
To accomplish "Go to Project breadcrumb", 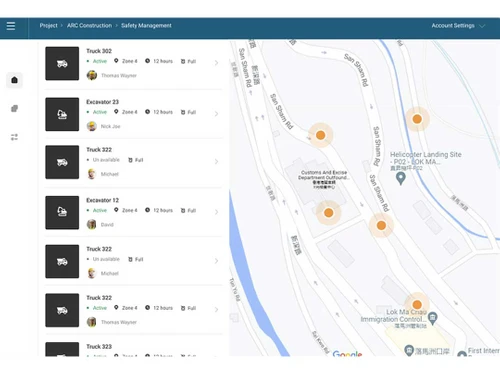I will click(x=48, y=26).
